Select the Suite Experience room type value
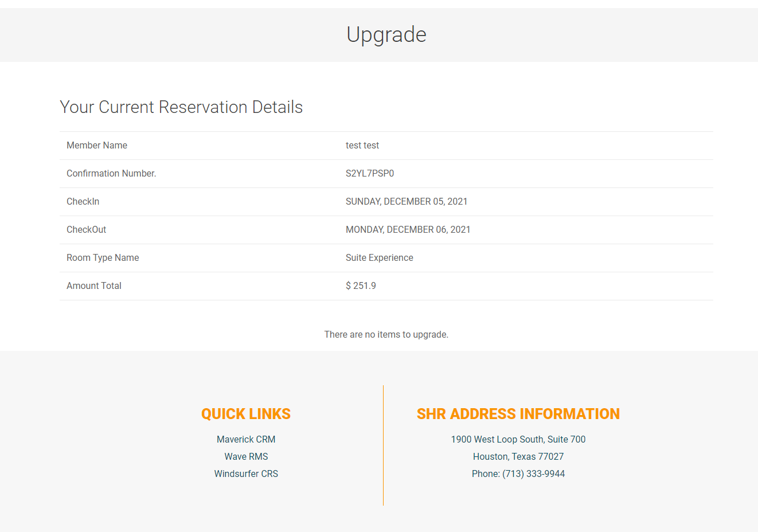 click(x=380, y=257)
